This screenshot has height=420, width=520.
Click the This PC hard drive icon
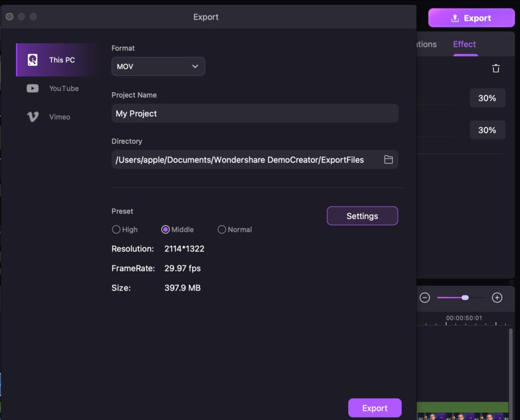click(x=32, y=60)
